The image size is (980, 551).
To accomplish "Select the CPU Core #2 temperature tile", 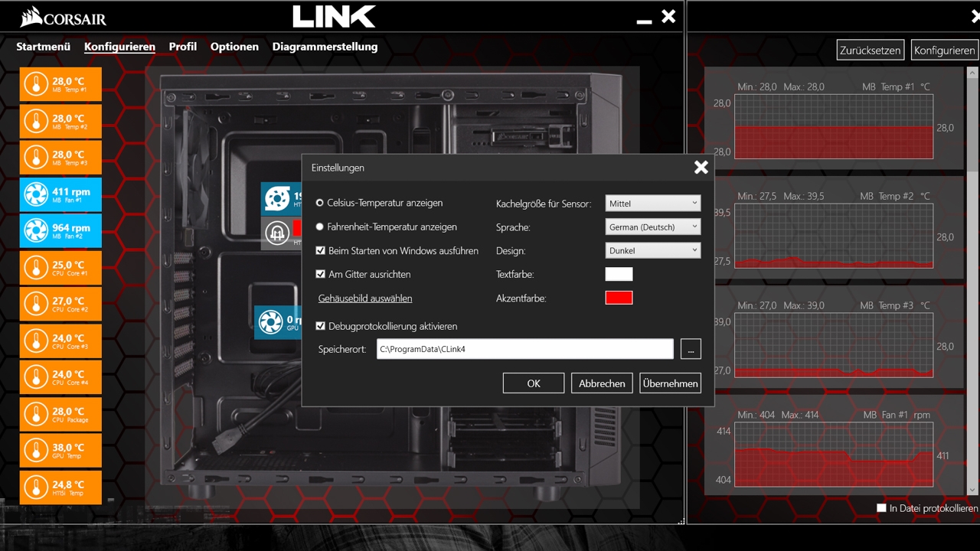I will point(60,304).
